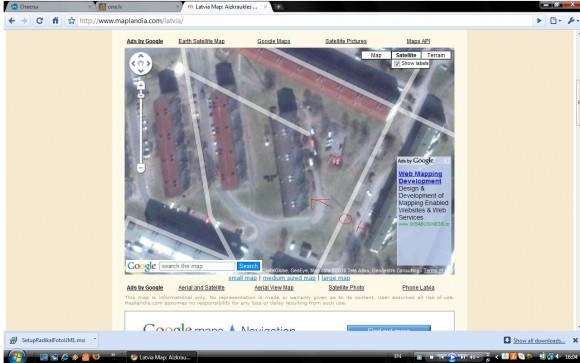Open the large map link
The width and height of the screenshot is (580, 363).
point(335,278)
